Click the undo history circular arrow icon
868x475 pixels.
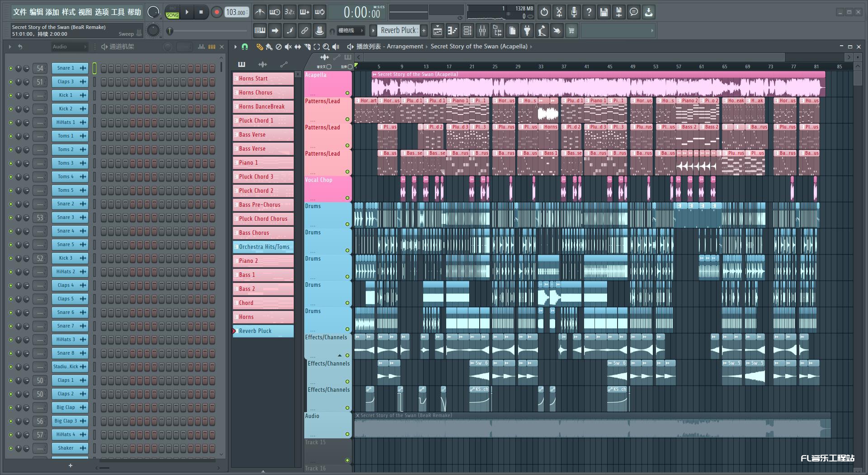544,12
